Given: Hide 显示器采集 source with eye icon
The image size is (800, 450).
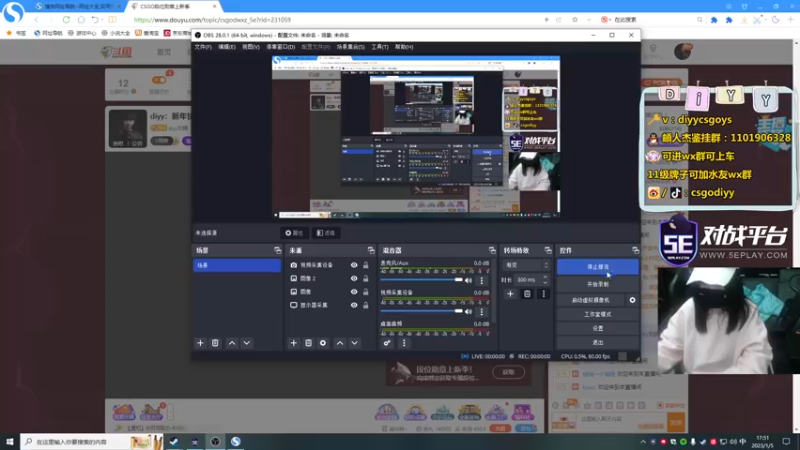Looking at the screenshot, I should [354, 305].
